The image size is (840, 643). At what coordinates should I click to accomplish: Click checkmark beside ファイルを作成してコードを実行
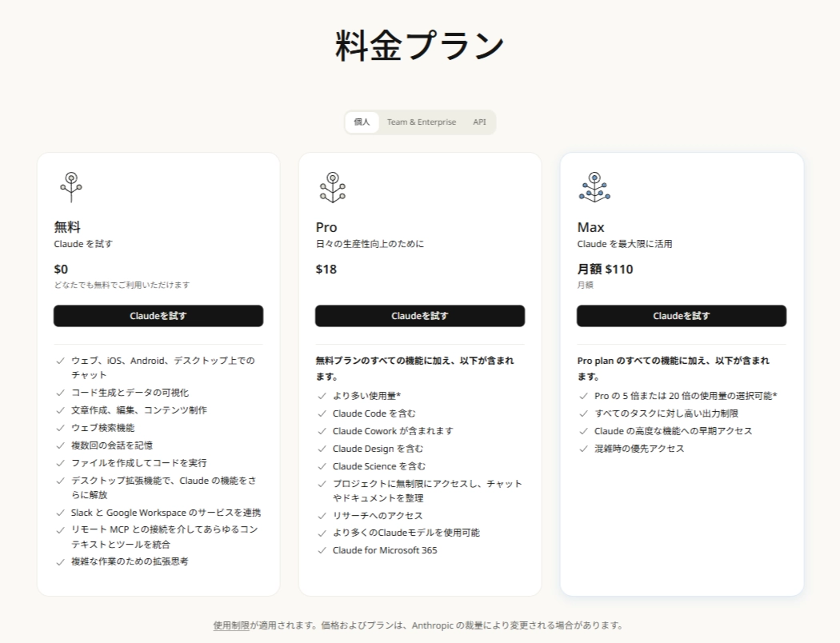coord(61,463)
